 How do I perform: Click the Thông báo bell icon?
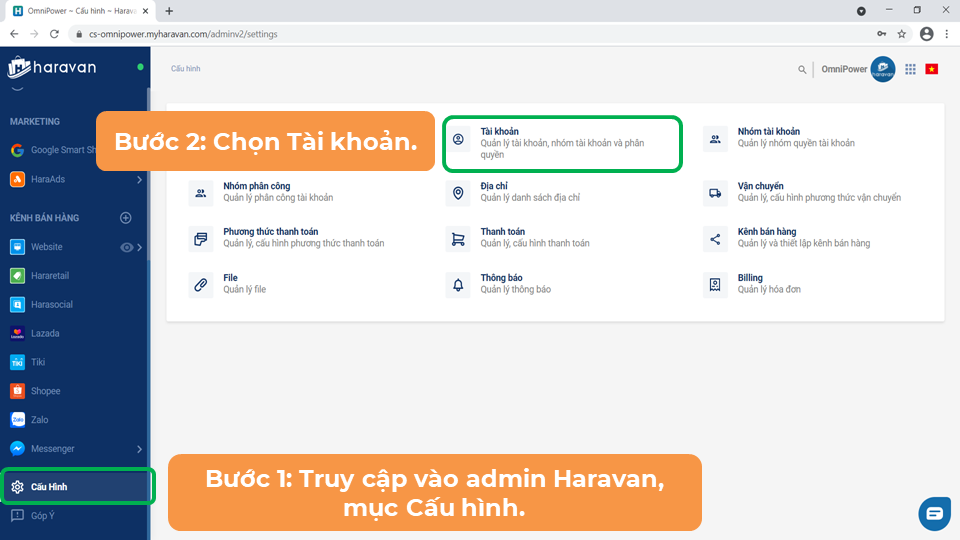click(458, 285)
